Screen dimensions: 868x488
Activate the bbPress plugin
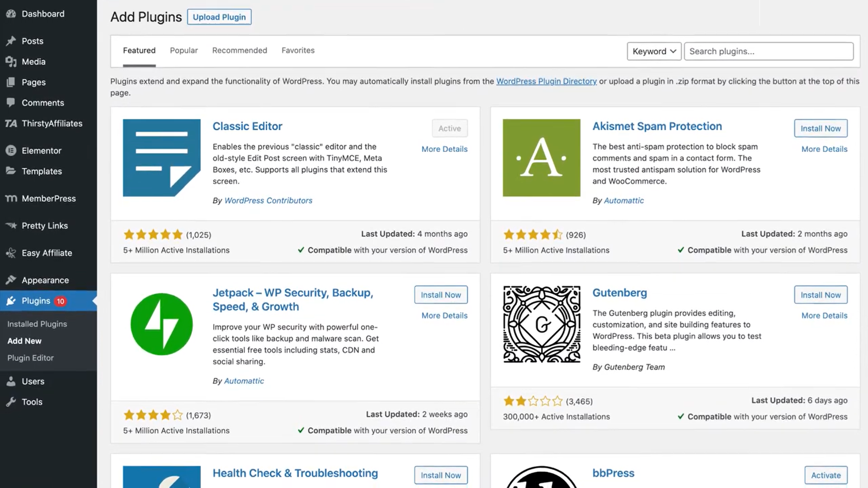[x=826, y=475]
